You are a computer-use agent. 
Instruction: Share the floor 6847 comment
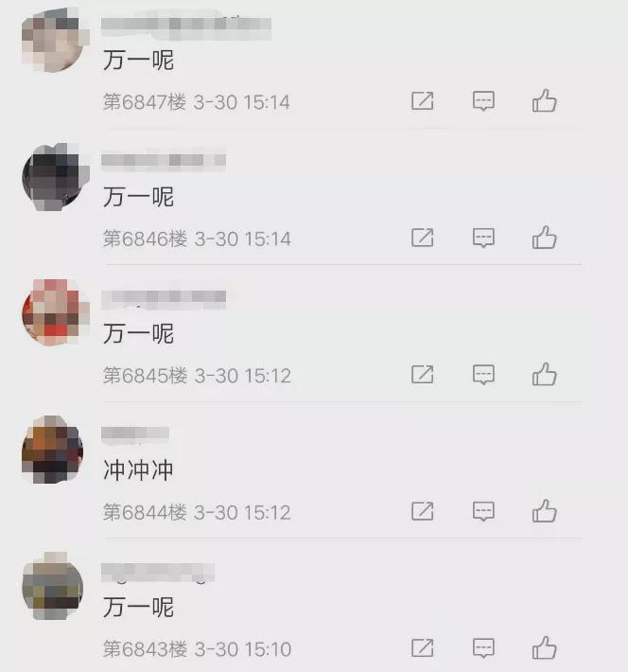[x=423, y=101]
